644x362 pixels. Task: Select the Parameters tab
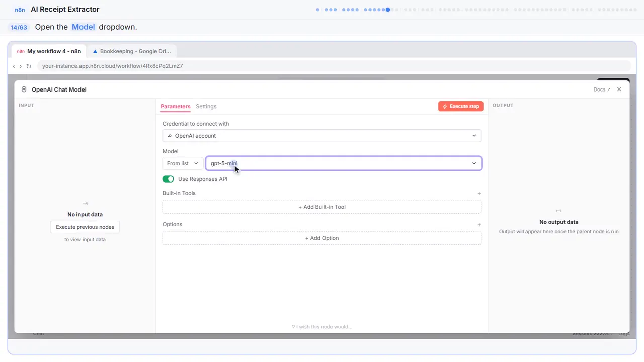tap(176, 106)
